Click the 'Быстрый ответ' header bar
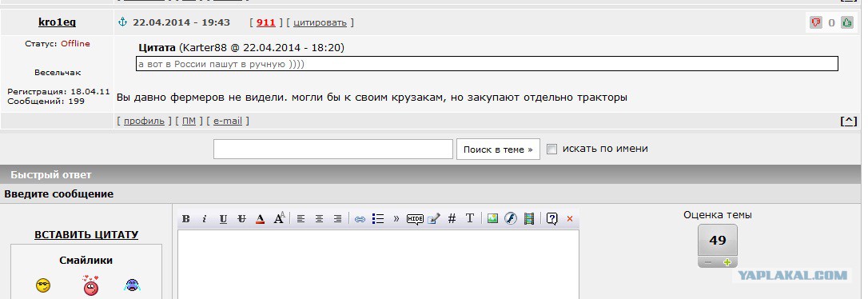This screenshot has height=299, width=868. point(431,174)
